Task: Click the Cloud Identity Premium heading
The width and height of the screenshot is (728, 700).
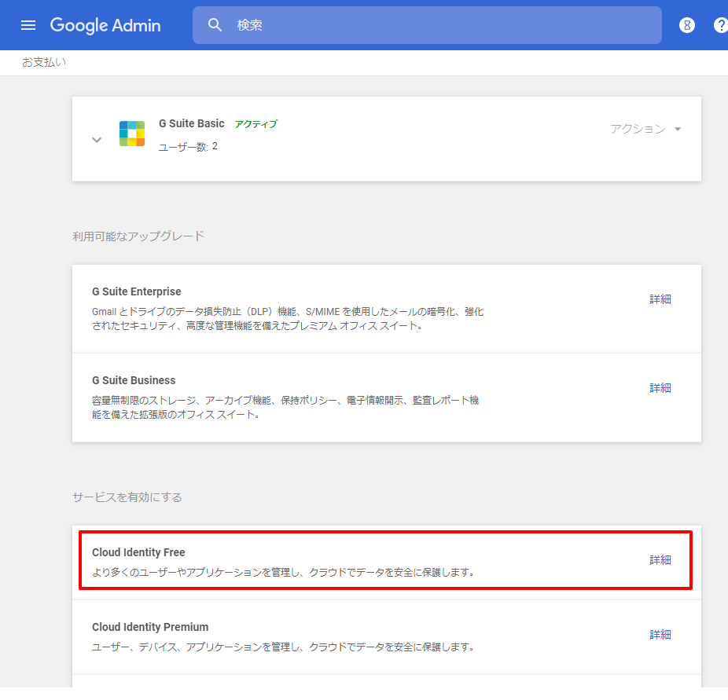Action: [150, 627]
